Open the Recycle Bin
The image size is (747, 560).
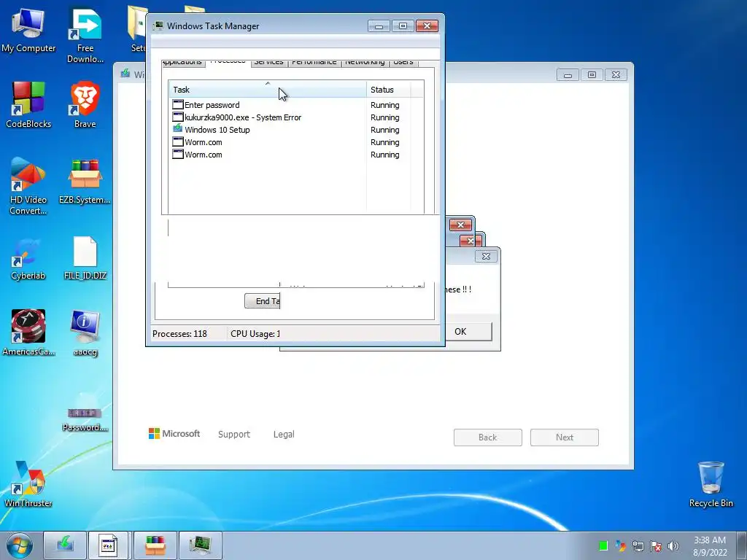711,484
